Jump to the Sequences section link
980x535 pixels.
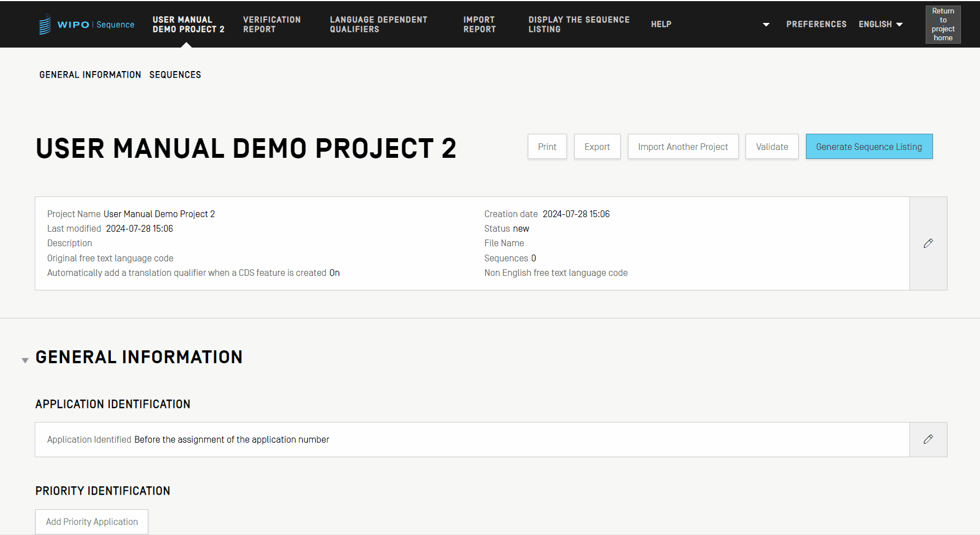click(x=175, y=75)
